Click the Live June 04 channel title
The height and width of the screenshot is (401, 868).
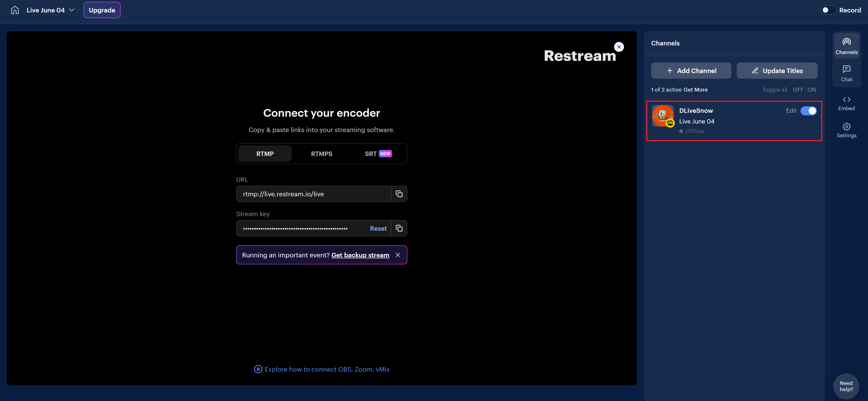[696, 121]
